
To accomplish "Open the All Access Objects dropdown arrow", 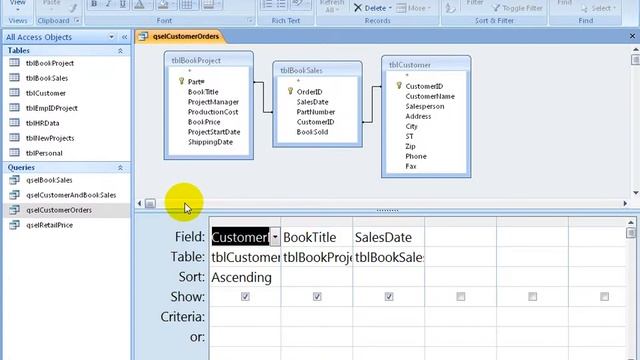I will tap(111, 37).
